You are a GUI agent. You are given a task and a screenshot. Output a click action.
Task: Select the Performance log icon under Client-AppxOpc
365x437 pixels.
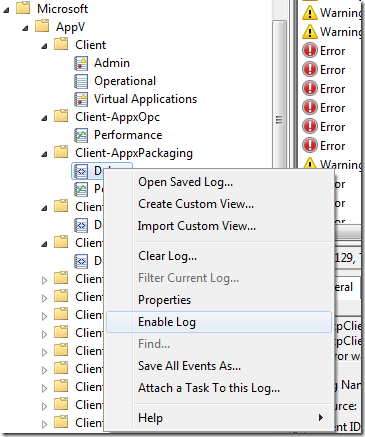[x=81, y=135]
